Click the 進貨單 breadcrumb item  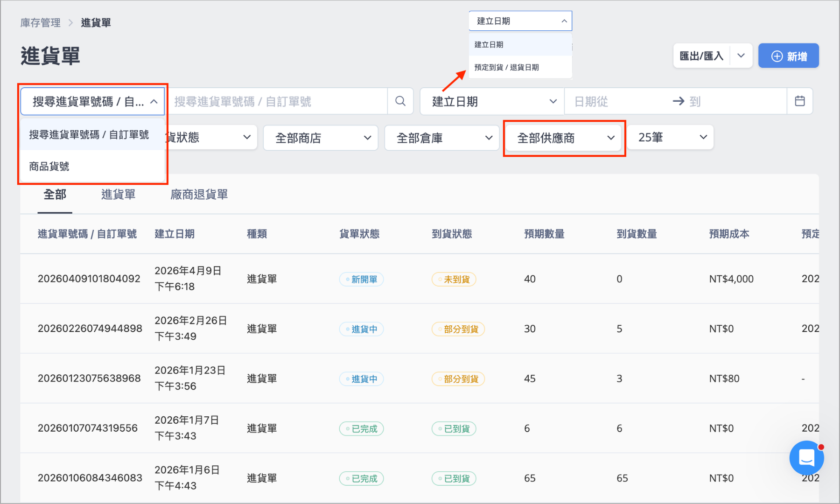[96, 23]
